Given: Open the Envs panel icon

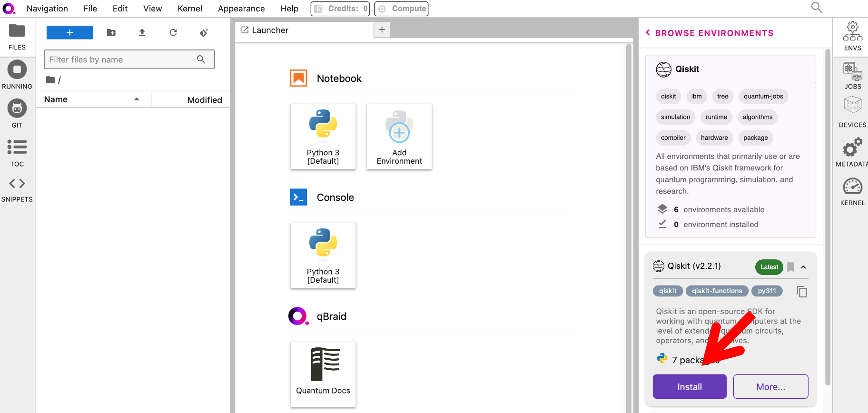Looking at the screenshot, I should point(853,36).
